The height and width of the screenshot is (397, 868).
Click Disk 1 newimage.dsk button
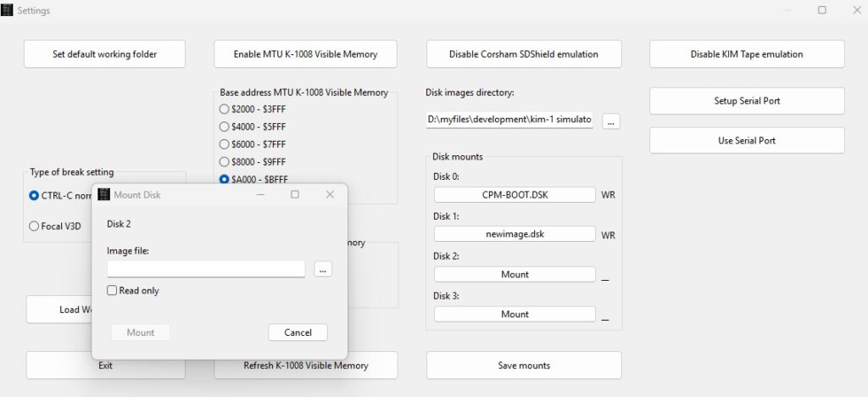[x=515, y=234]
